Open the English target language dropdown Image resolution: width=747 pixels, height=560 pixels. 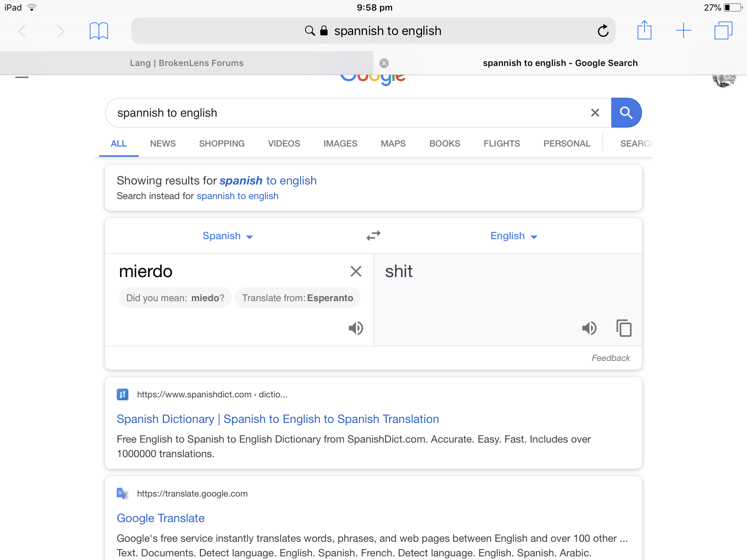click(x=514, y=236)
